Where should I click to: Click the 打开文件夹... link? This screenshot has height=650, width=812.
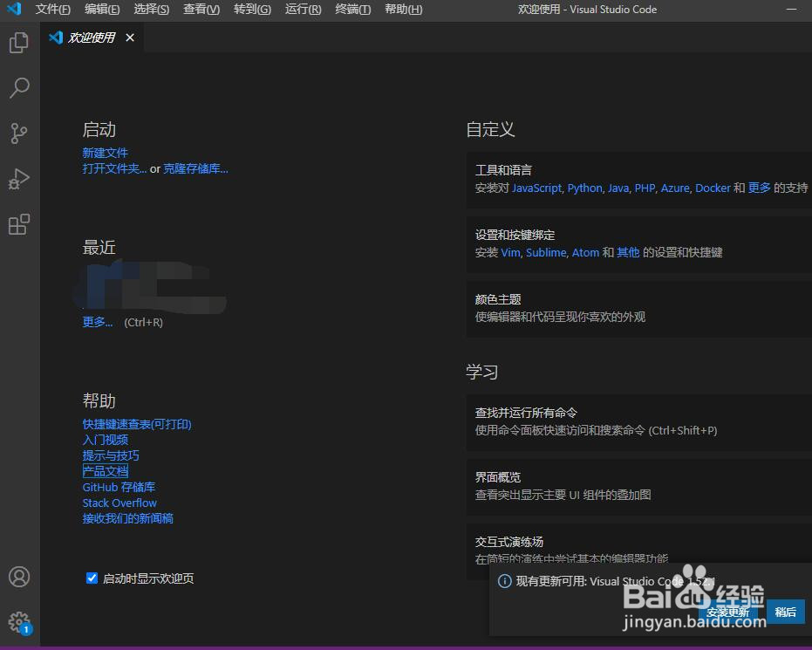(x=114, y=168)
